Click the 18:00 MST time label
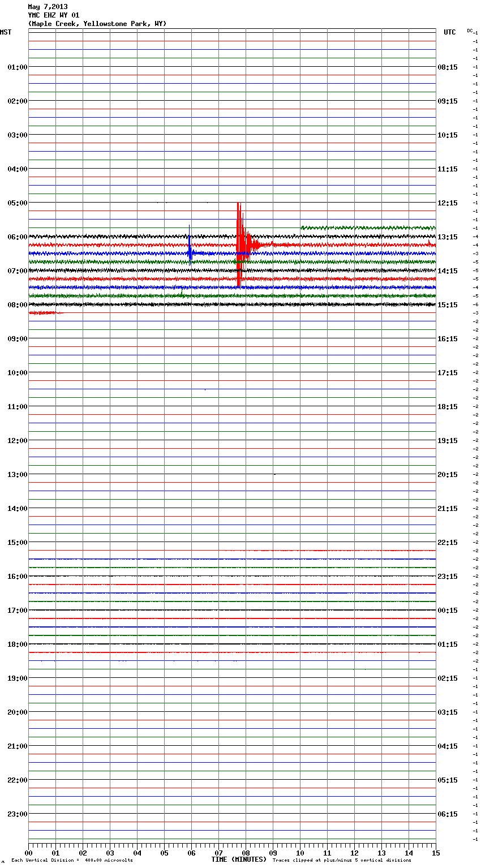The height and width of the screenshot is (868, 481). 18,644
